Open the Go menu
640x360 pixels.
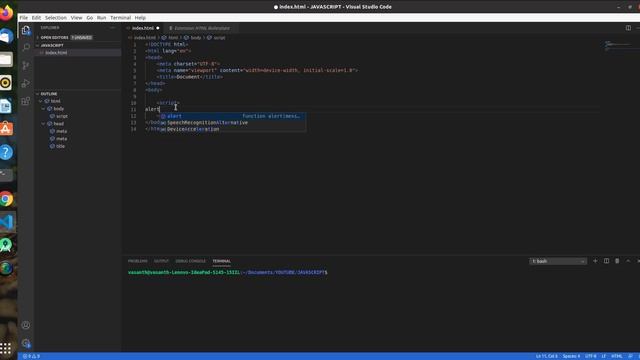point(89,18)
